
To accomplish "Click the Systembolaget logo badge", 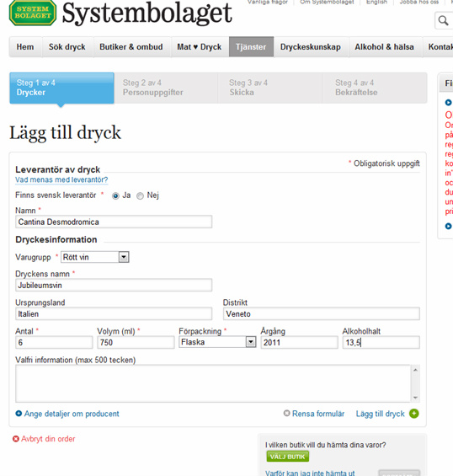I will click(x=33, y=13).
